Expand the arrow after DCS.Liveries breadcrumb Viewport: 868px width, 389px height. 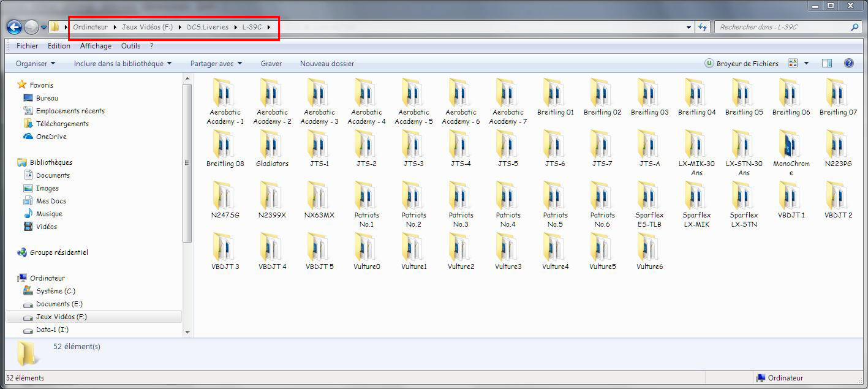(236, 27)
